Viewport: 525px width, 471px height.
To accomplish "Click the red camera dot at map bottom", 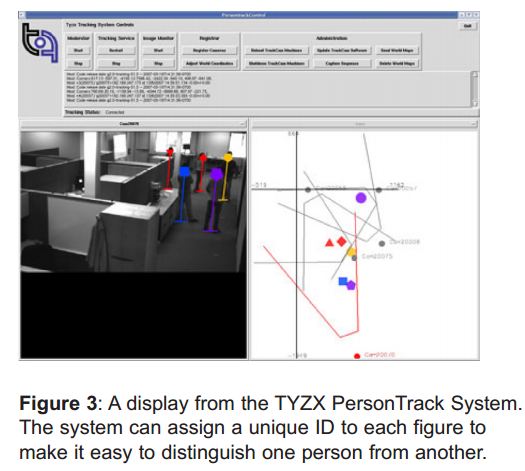I will [x=357, y=356].
